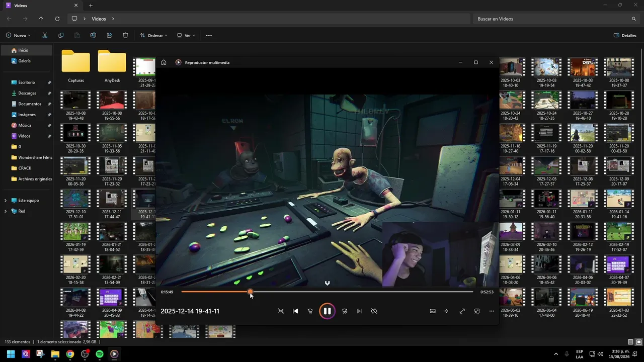Refresh the Videos folder in Explorer
The width and height of the screenshot is (644, 362).
pos(57,19)
